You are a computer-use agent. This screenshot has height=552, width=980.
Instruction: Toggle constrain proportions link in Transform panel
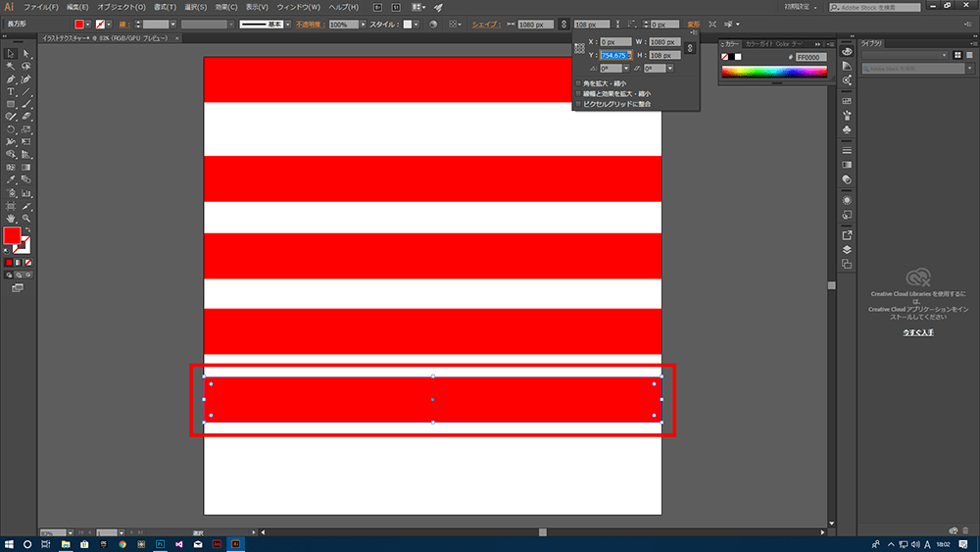click(x=690, y=48)
